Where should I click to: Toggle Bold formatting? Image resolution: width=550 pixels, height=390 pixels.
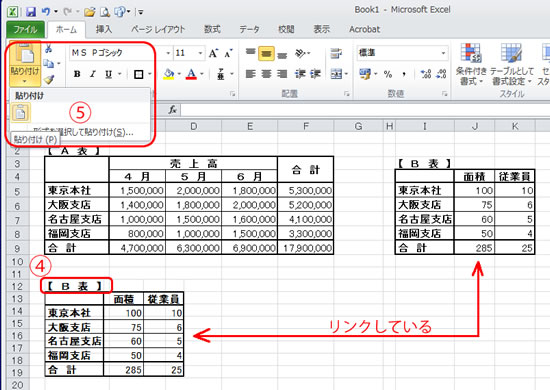click(77, 74)
